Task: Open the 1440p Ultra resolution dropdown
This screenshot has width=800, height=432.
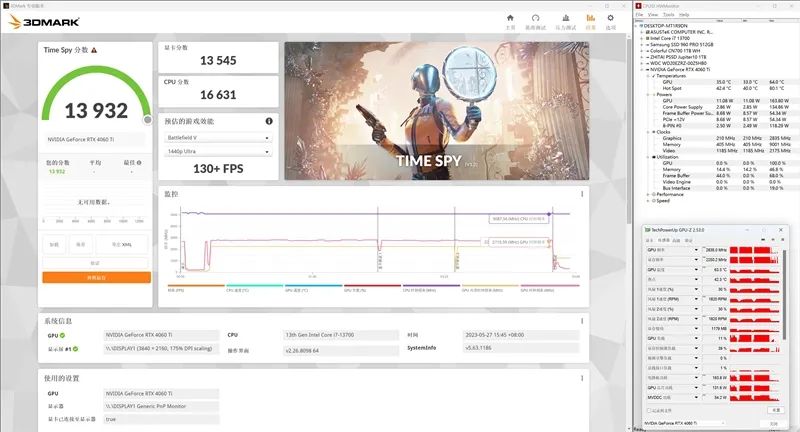Action: pos(218,151)
